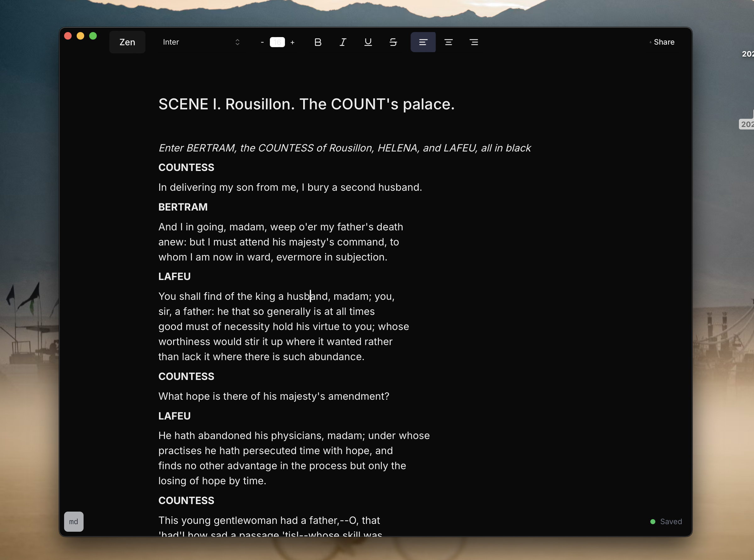Image resolution: width=754 pixels, height=560 pixels.
Task: Click the scene heading title
Action: pos(306,104)
